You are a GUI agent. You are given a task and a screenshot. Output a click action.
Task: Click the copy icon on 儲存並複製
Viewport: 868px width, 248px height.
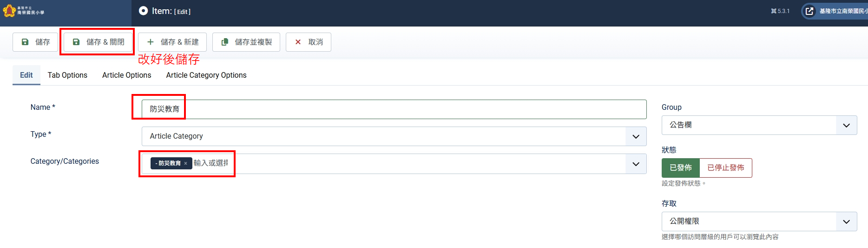(x=225, y=42)
